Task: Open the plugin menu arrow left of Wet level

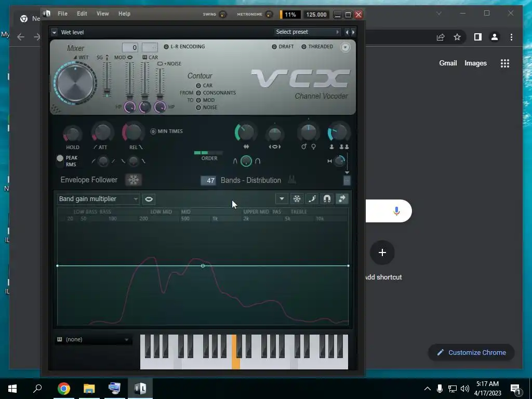Action: click(54, 33)
